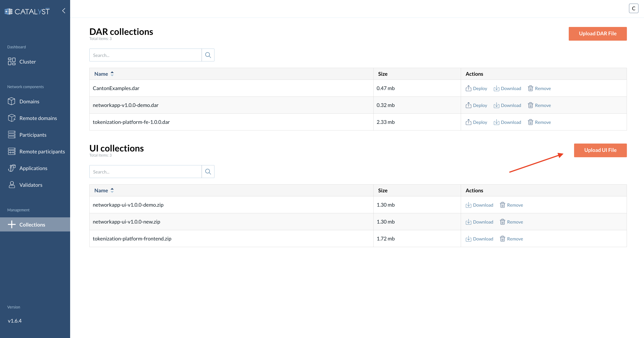Click the C avatar in the top right
This screenshot has width=644, height=338.
click(634, 8)
